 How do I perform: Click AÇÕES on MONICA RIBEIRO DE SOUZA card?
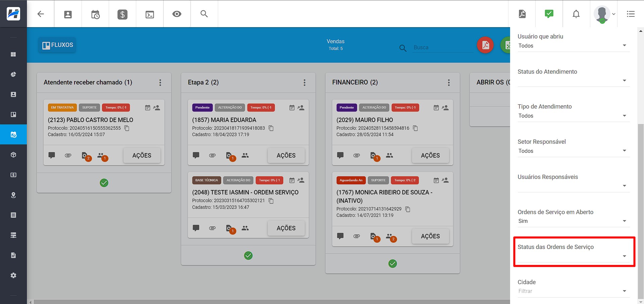[x=430, y=236]
